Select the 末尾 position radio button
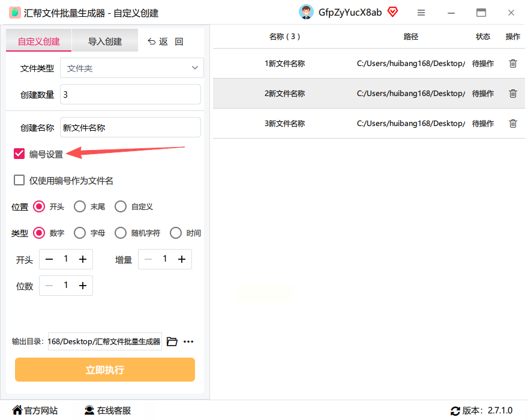Screen dimensions: 528x420 click(80, 206)
